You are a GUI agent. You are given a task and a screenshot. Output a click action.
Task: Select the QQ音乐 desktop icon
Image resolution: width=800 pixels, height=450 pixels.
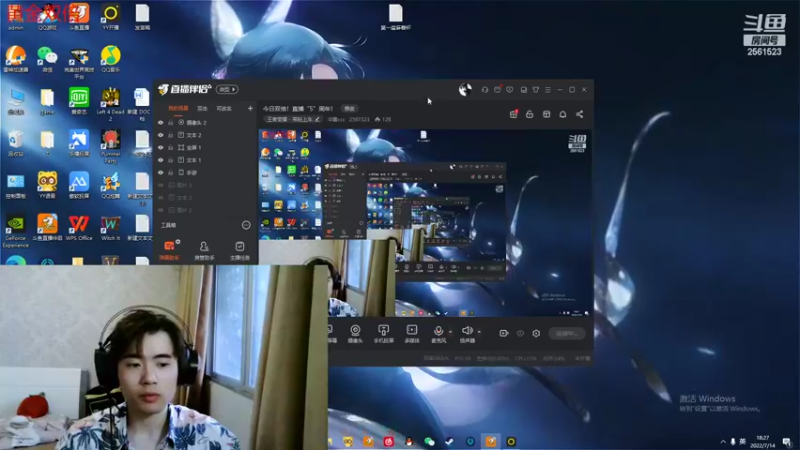coord(110,59)
